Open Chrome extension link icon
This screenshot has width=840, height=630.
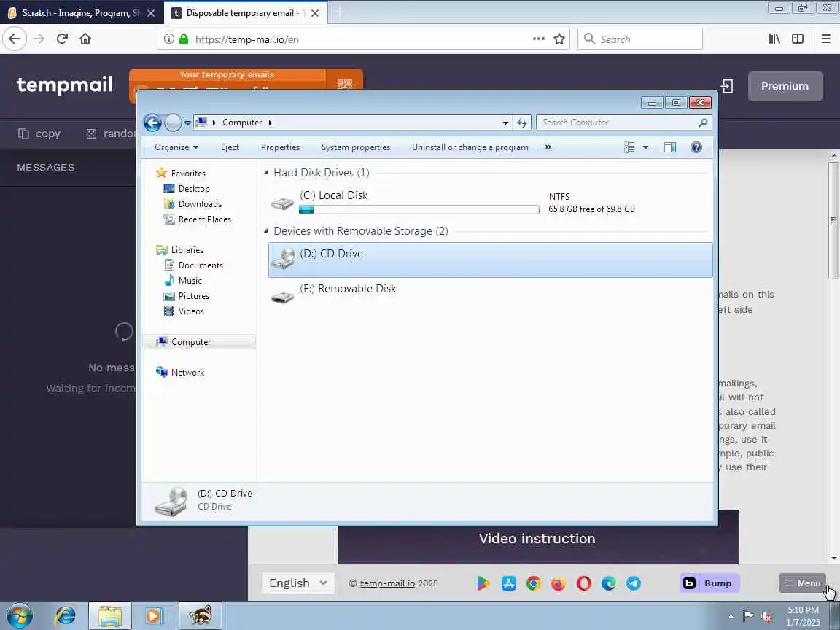click(x=534, y=583)
